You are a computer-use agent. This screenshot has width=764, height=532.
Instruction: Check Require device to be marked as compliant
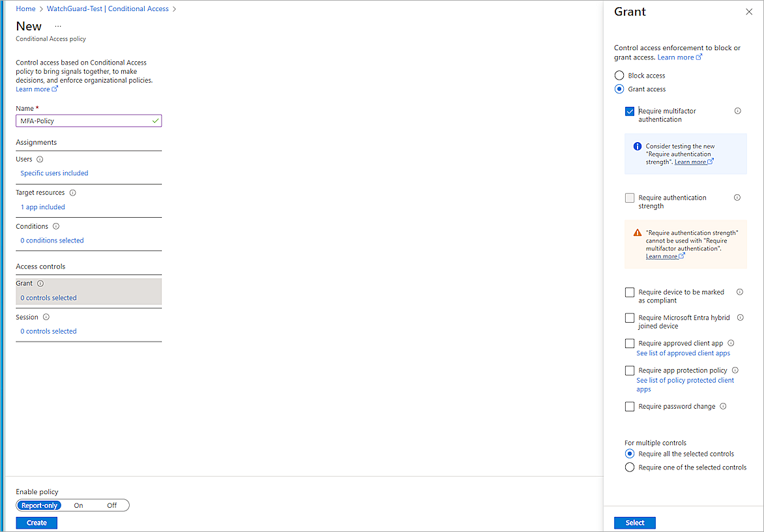point(630,292)
